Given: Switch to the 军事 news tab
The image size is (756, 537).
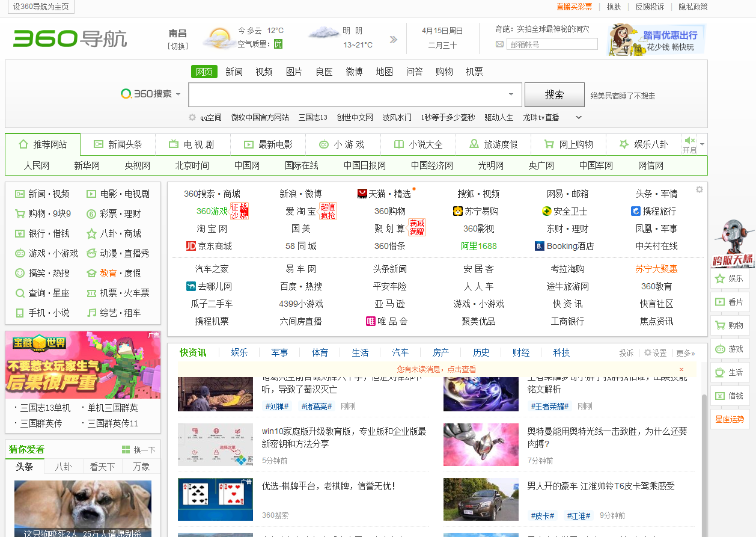Looking at the screenshot, I should point(279,352).
